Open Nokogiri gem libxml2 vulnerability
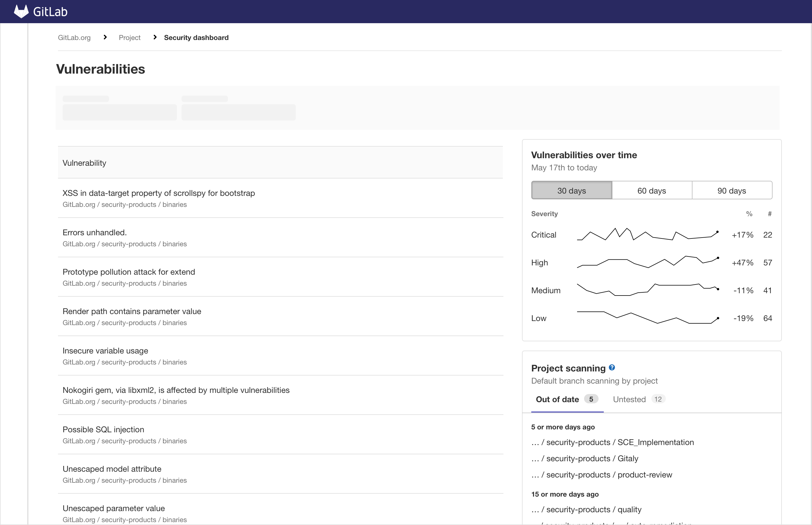 pyautogui.click(x=176, y=390)
